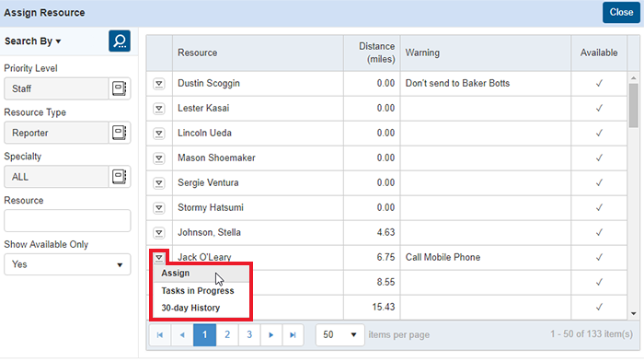Select page 2 in pager

pyautogui.click(x=227, y=335)
